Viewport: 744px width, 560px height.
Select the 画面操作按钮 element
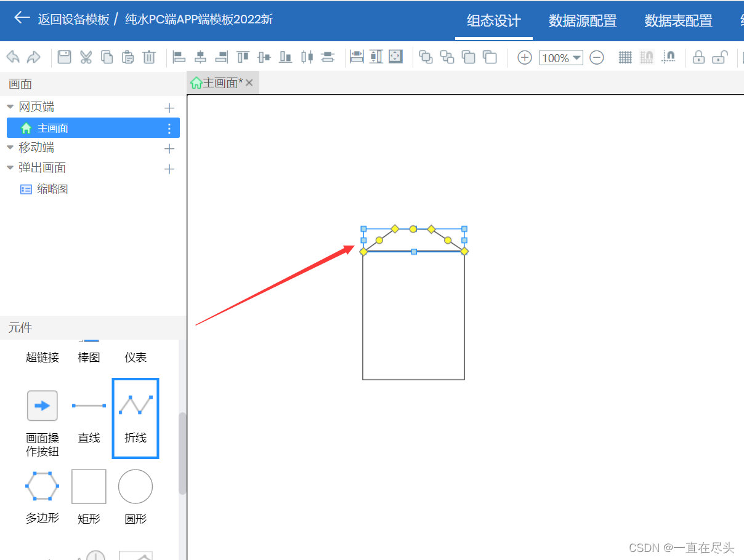42,406
